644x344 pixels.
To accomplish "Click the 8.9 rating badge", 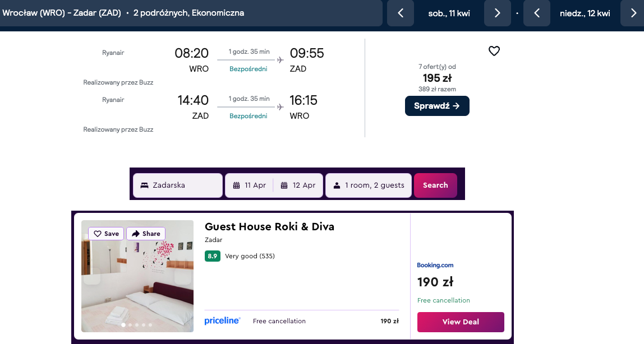I will (213, 256).
